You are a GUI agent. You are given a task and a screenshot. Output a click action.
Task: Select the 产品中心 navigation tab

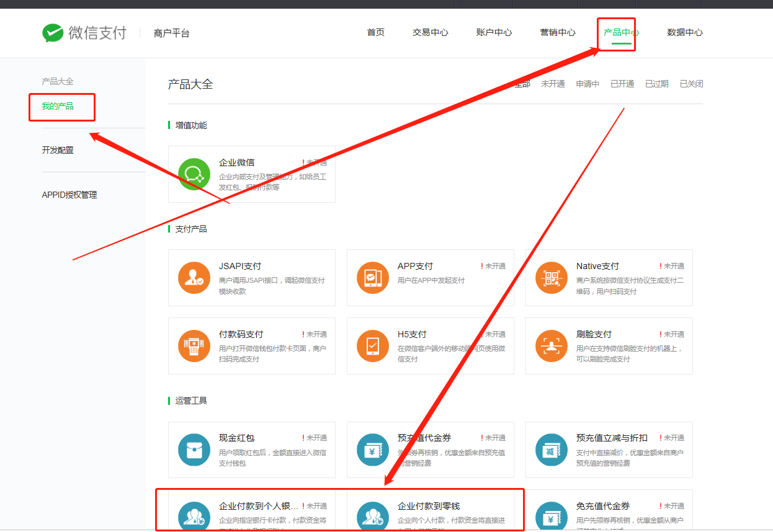point(622,32)
